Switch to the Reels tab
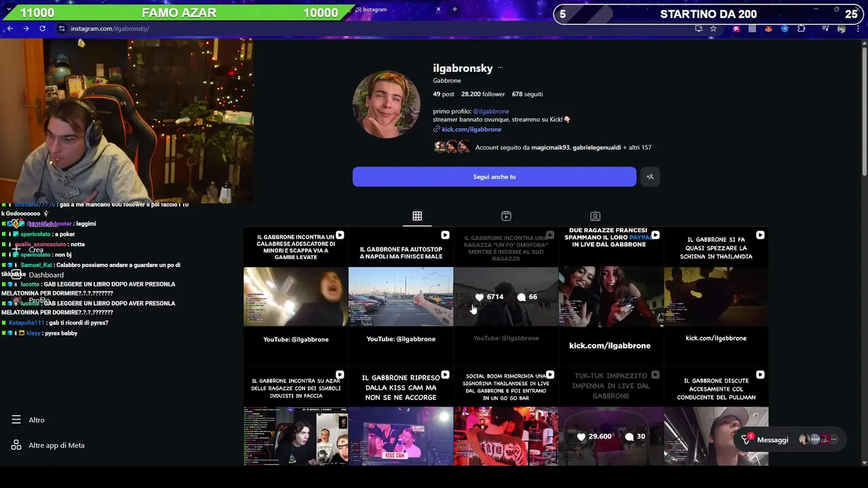Image resolution: width=868 pixels, height=488 pixels. pyautogui.click(x=506, y=216)
